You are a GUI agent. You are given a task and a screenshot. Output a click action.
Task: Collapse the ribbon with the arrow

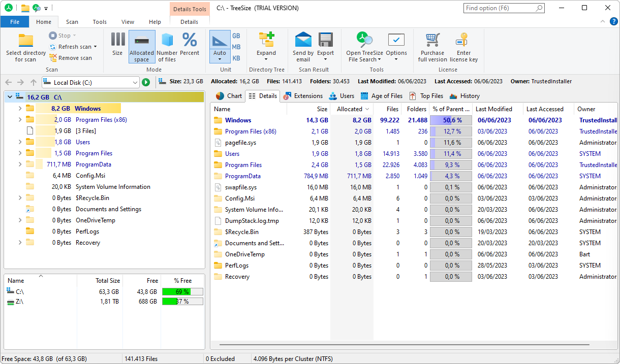tap(603, 21)
